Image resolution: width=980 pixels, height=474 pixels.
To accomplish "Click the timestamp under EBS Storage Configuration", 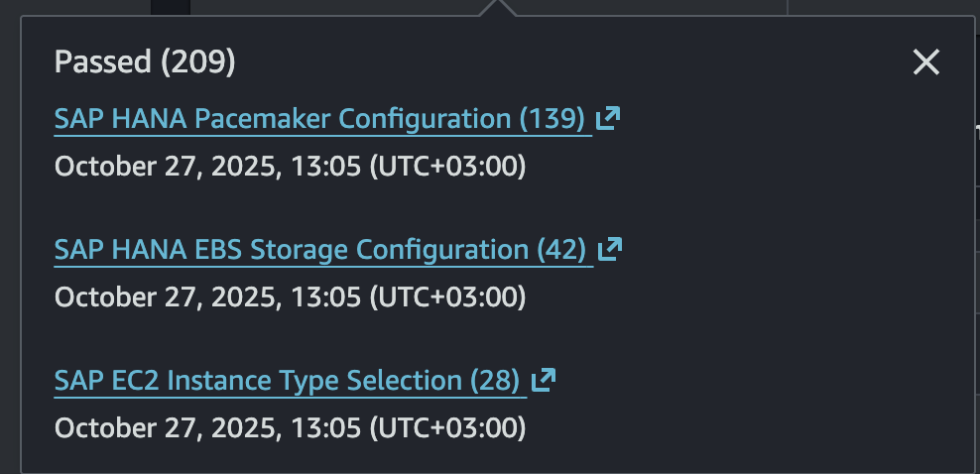I will click(289, 296).
